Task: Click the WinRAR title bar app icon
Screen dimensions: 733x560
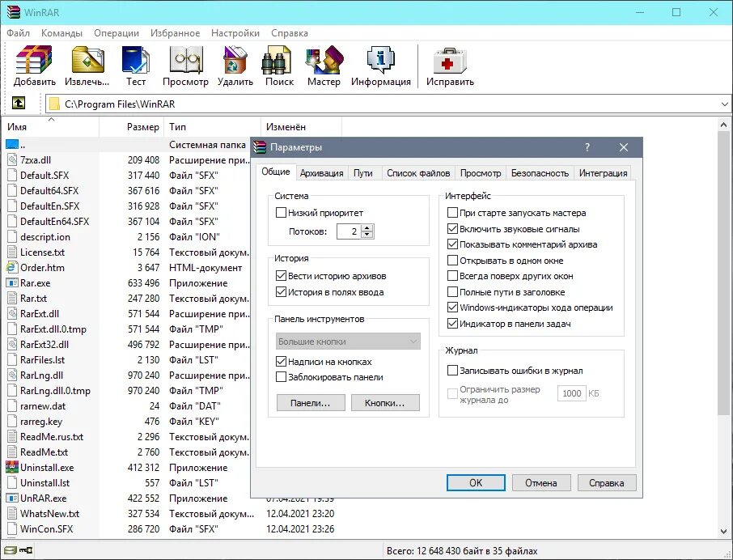Action: 13,12
